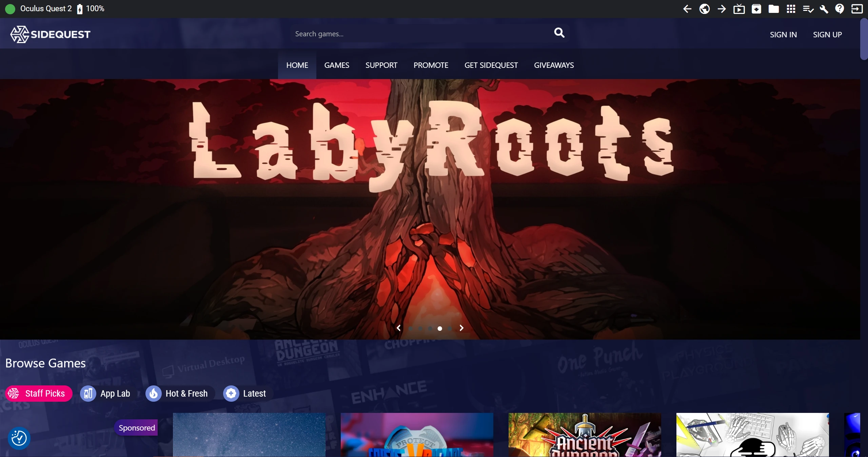Open the globe browser icon
Image resolution: width=868 pixels, height=457 pixels.
705,9
